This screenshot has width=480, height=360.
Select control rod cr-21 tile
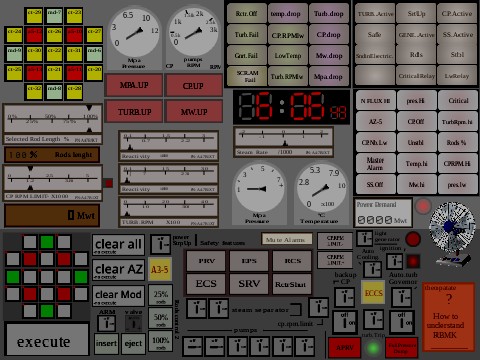(x=54, y=73)
